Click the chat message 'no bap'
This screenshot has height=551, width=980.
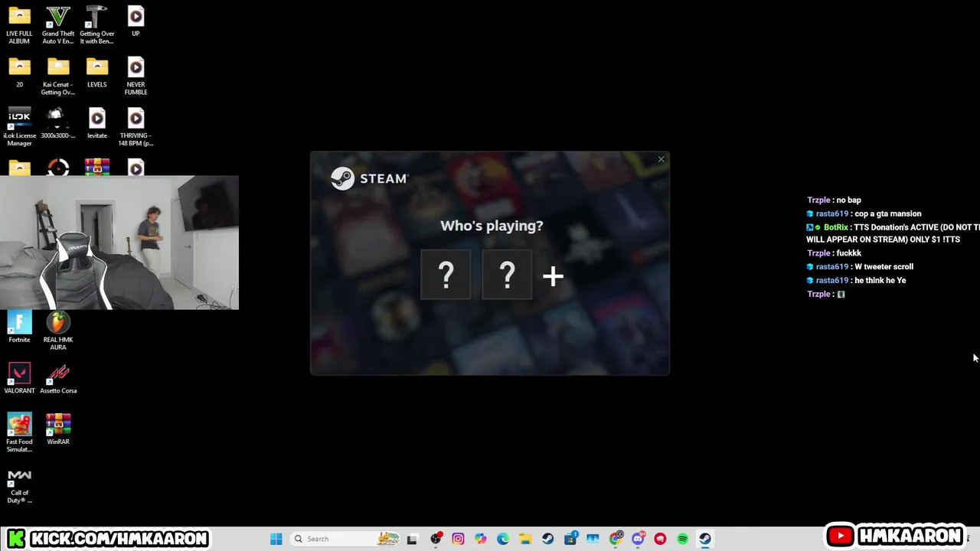(x=849, y=200)
